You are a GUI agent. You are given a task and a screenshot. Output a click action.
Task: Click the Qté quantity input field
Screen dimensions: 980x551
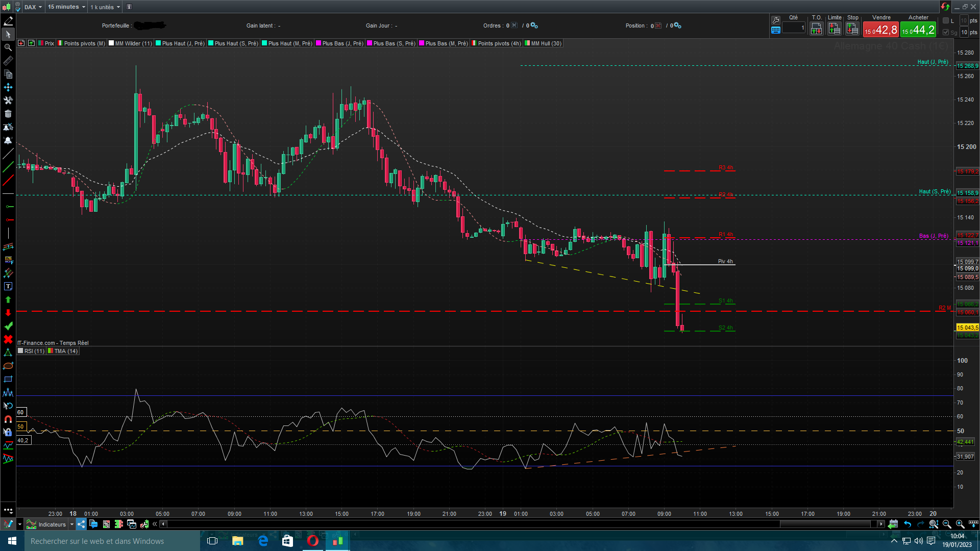tap(793, 28)
